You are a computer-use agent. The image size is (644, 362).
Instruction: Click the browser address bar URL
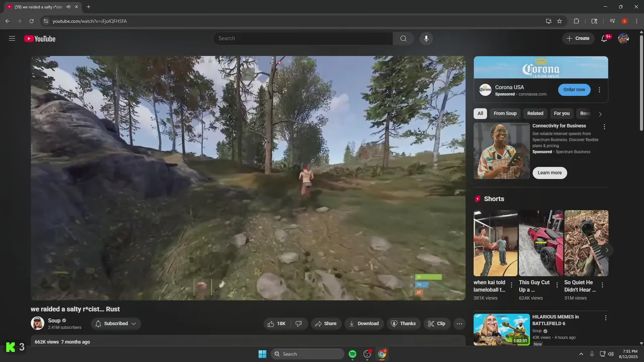(90, 21)
